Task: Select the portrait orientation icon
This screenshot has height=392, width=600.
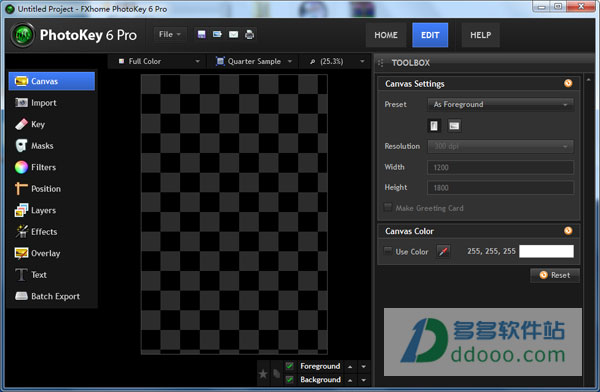Action: [434, 126]
